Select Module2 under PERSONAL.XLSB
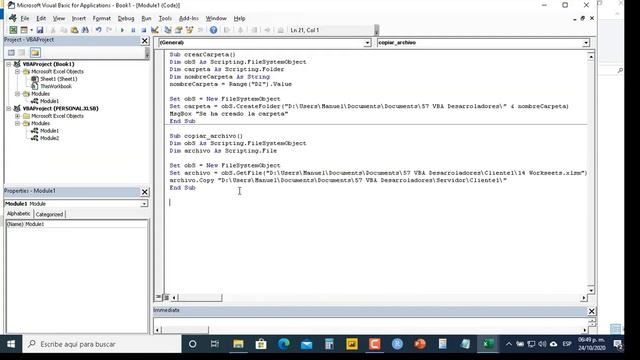Viewport: 640px width, 360px height. 49,138
